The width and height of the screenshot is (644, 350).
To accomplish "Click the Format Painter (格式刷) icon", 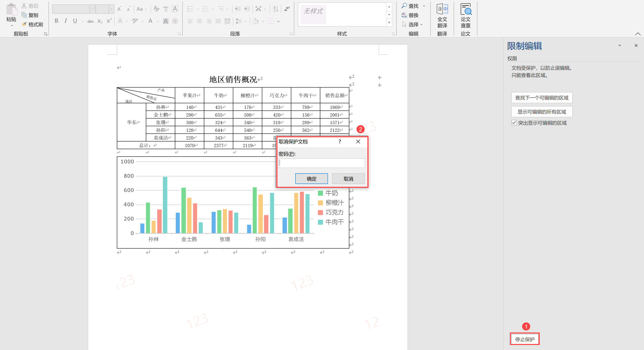I will [x=24, y=24].
